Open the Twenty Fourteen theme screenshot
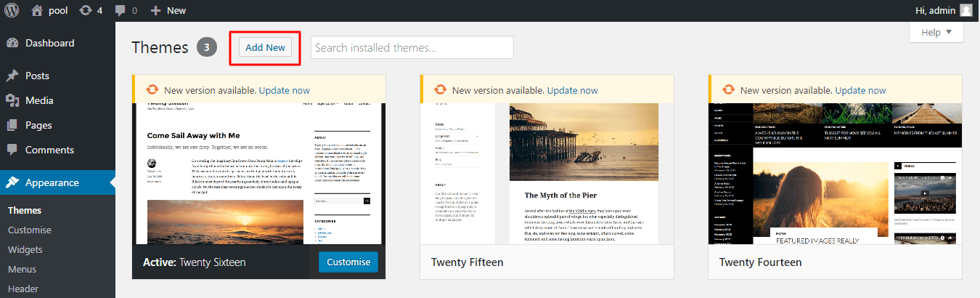The image size is (980, 298). (x=836, y=173)
